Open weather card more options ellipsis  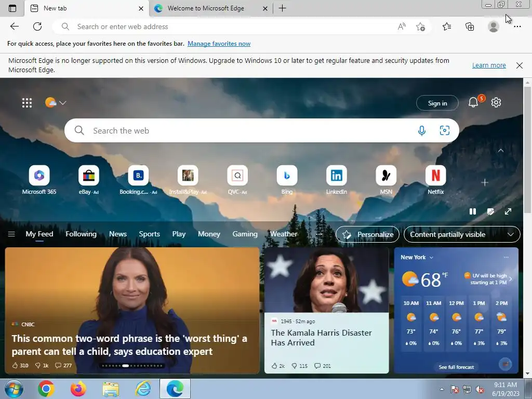click(x=506, y=257)
